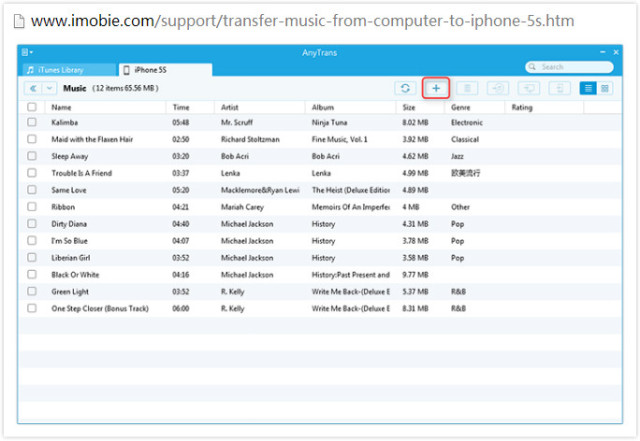Select the song Maid with the Flaxen Hair
Screen dimensions: 640x441
[92, 139]
